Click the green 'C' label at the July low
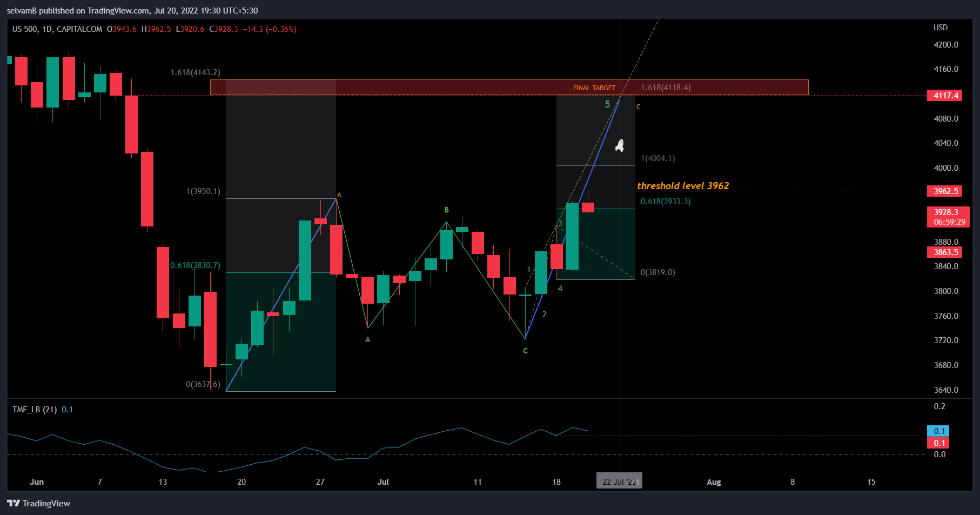Image resolution: width=980 pixels, height=515 pixels. 525,351
